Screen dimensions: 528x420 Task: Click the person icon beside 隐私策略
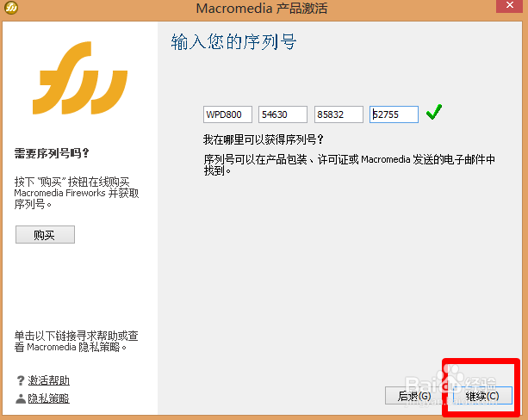[21, 398]
